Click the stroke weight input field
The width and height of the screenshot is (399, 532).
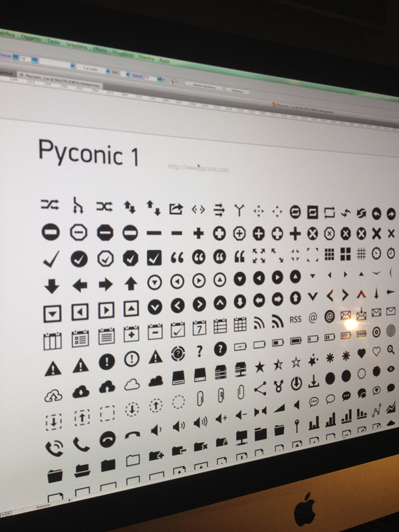pos(25,59)
